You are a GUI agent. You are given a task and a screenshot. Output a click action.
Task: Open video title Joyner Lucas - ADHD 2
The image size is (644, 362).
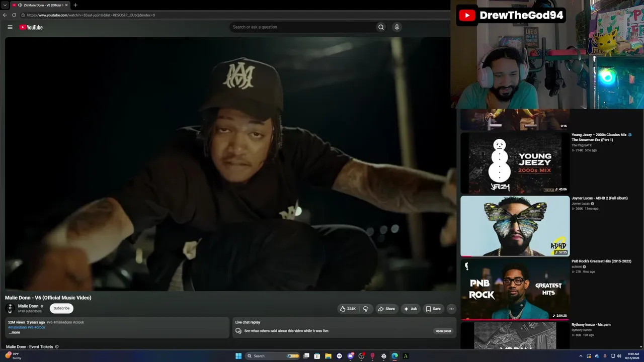tap(600, 198)
